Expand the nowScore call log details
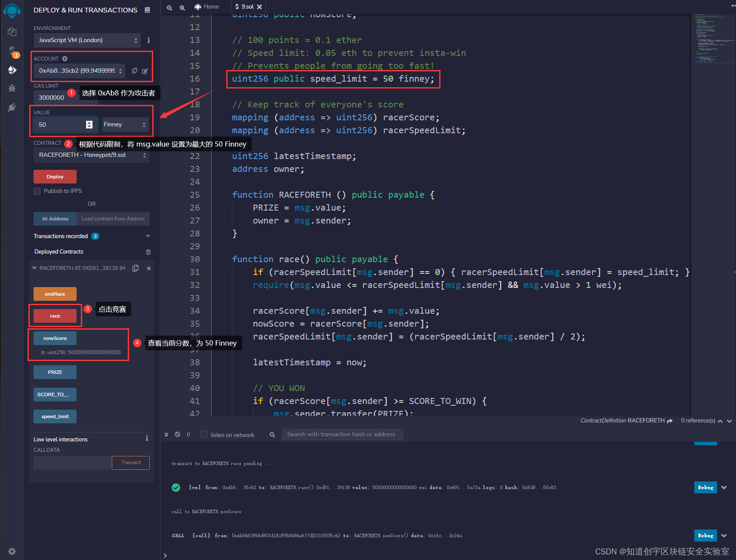Viewport: 736px width, 560px height. pyautogui.click(x=724, y=536)
